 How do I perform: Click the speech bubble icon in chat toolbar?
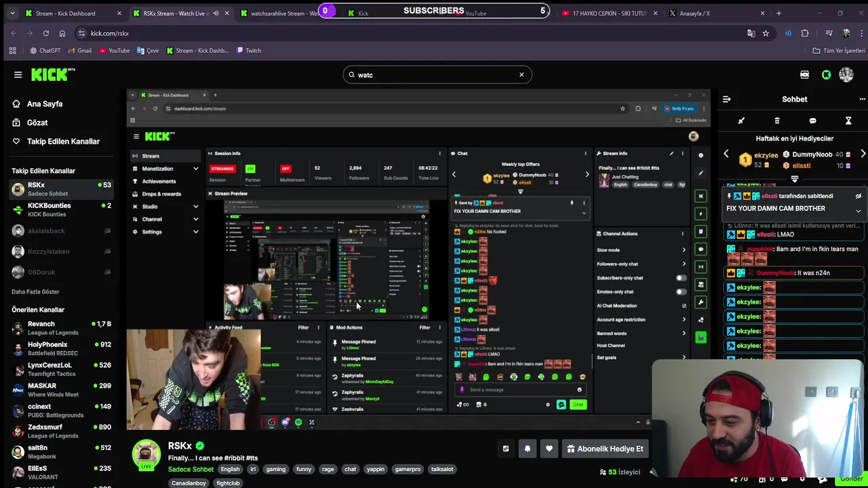click(812, 121)
